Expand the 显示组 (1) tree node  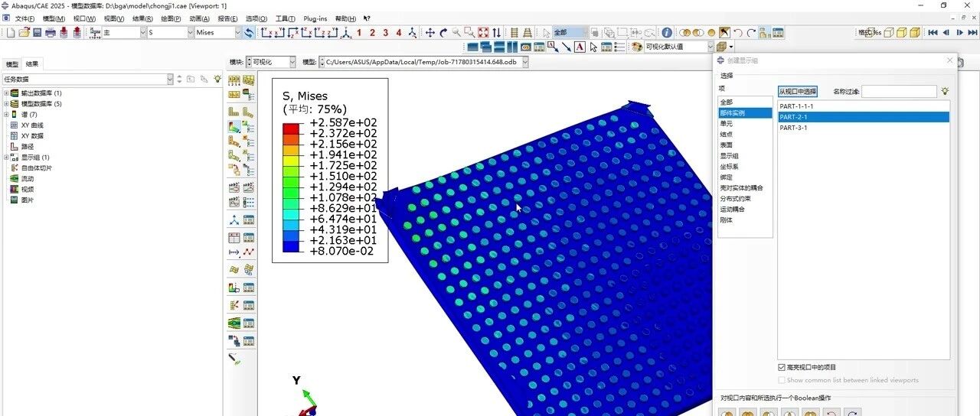6,157
